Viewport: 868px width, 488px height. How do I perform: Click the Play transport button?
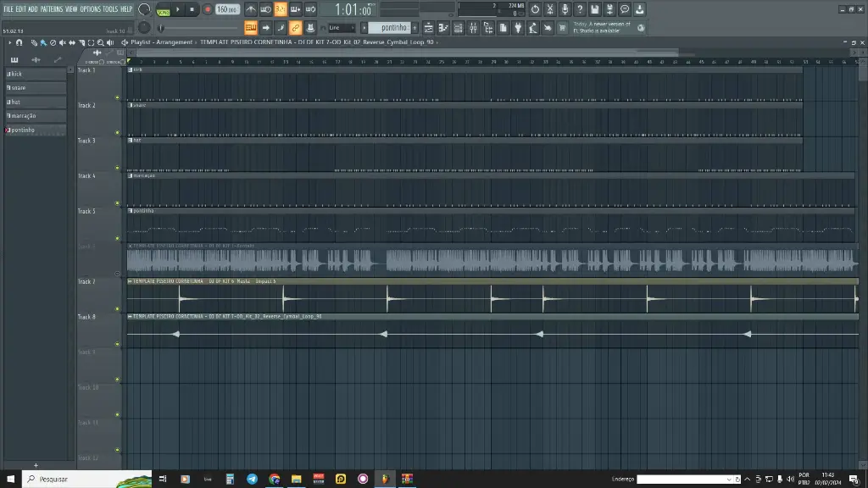click(178, 9)
